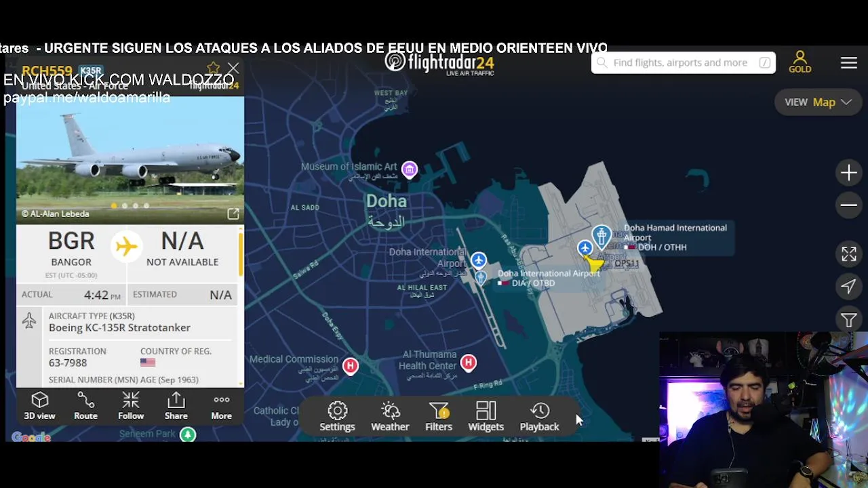Click the Doha city label
The image size is (868, 488).
[x=387, y=201]
